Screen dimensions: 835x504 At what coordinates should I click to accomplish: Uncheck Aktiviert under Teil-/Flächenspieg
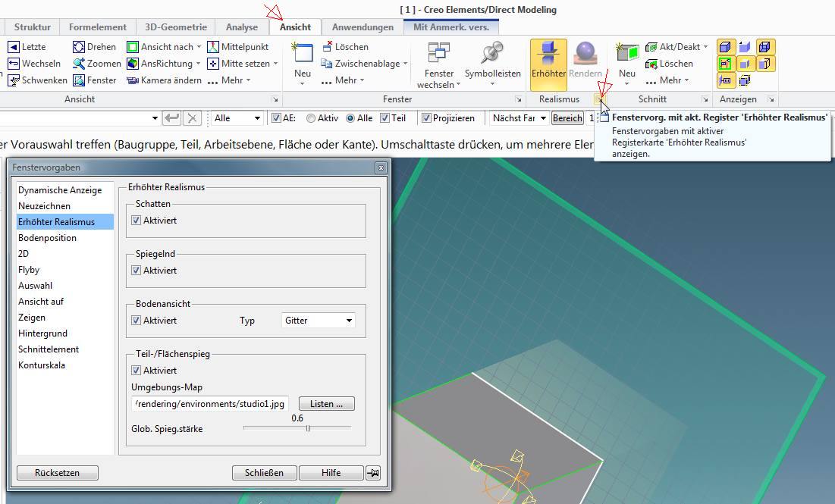point(137,371)
